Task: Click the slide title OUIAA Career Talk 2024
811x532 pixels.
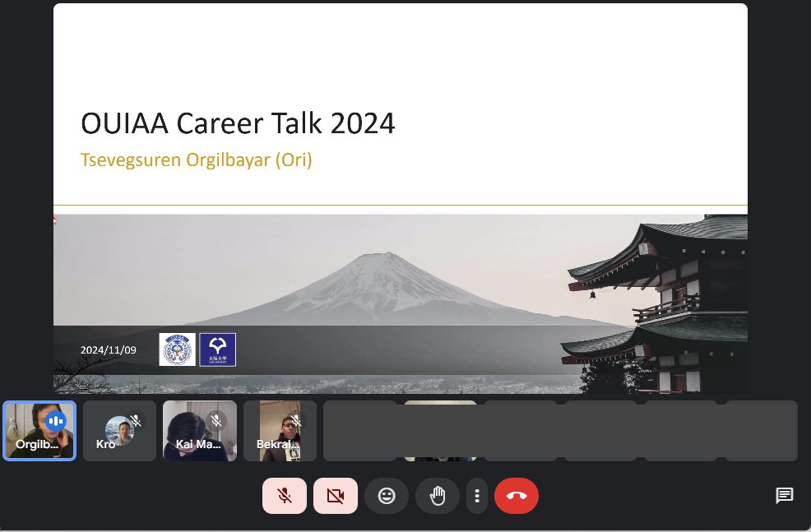Action: [238, 123]
